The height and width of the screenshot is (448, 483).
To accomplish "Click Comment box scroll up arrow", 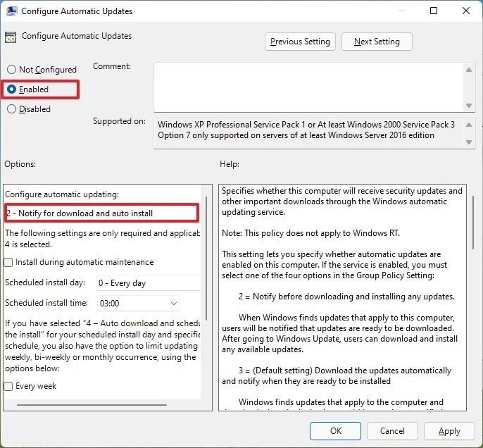I will pyautogui.click(x=469, y=70).
